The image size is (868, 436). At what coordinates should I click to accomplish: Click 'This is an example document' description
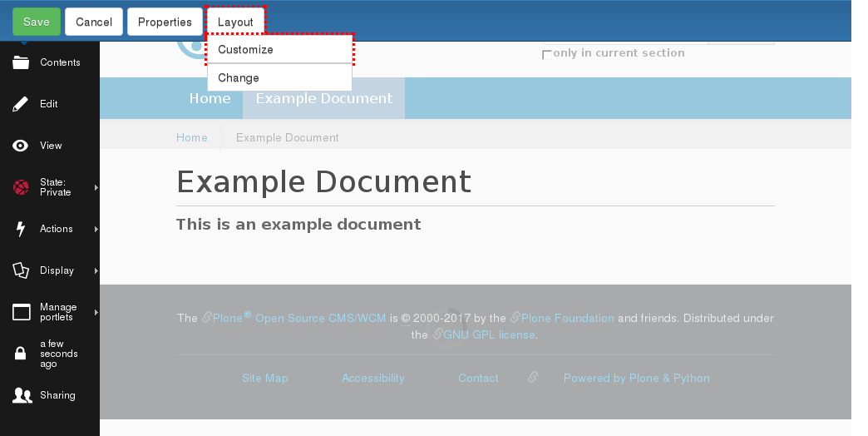click(x=298, y=224)
